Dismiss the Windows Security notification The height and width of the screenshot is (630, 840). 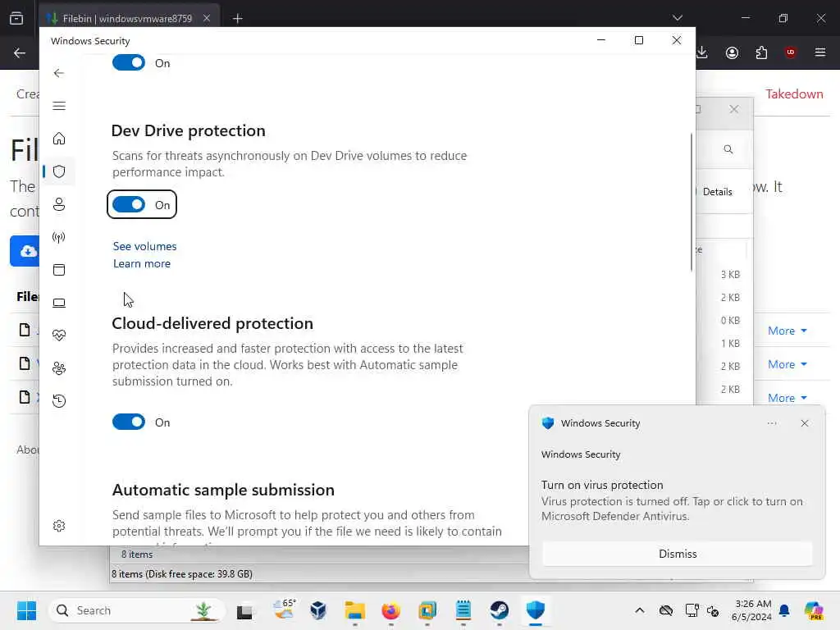[677, 554]
